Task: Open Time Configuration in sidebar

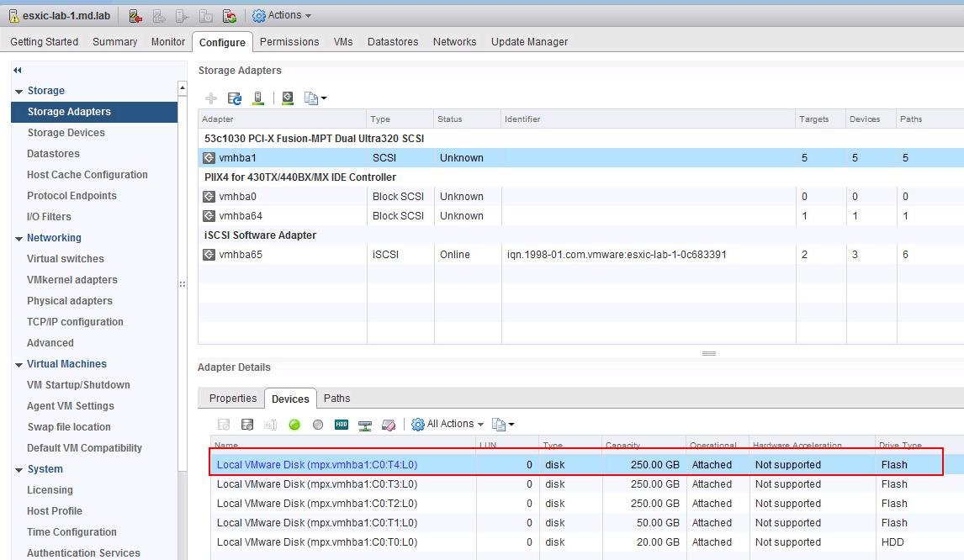Action: (72, 531)
